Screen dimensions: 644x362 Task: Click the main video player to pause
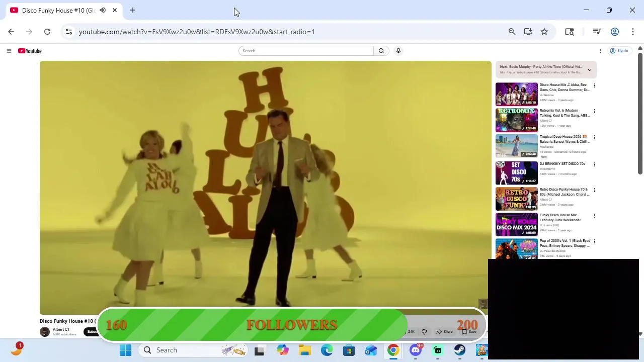(266, 188)
